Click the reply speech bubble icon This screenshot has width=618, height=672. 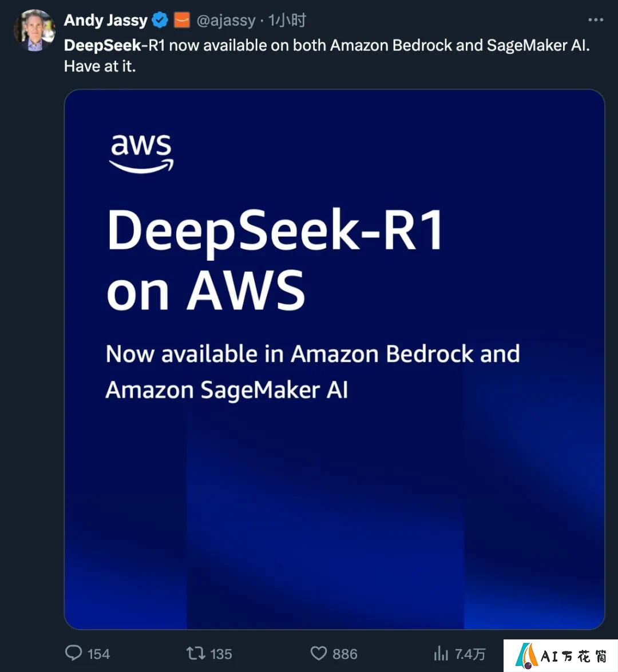coord(73,653)
